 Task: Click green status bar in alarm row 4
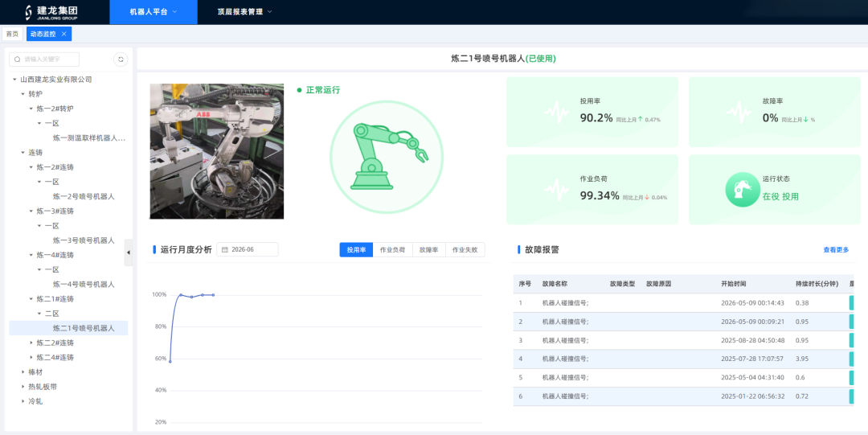pyautogui.click(x=851, y=359)
